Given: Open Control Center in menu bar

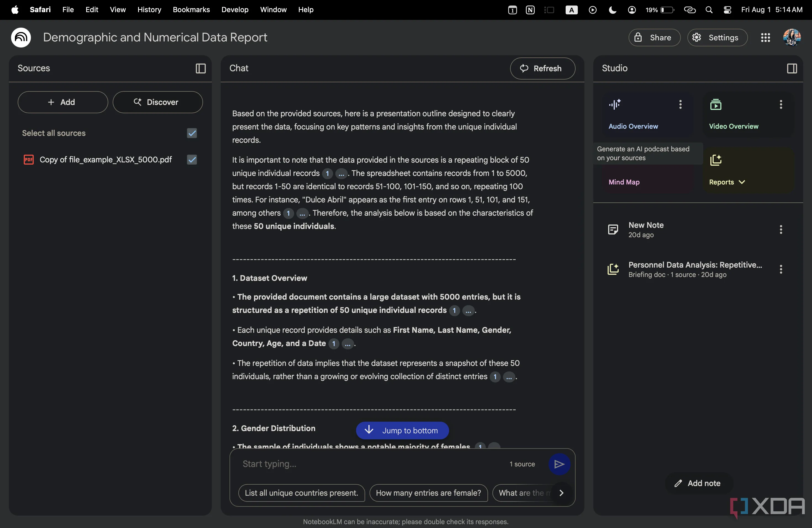Looking at the screenshot, I should pos(727,10).
